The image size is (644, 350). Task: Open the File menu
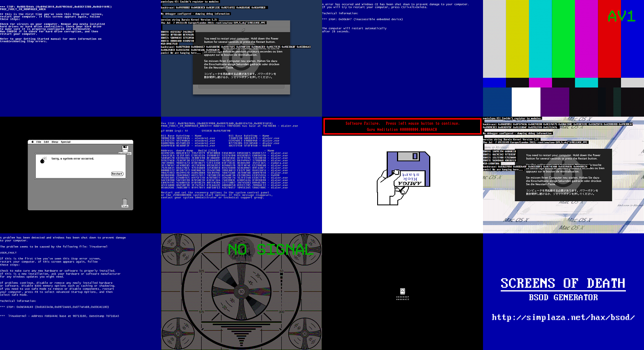click(39, 142)
